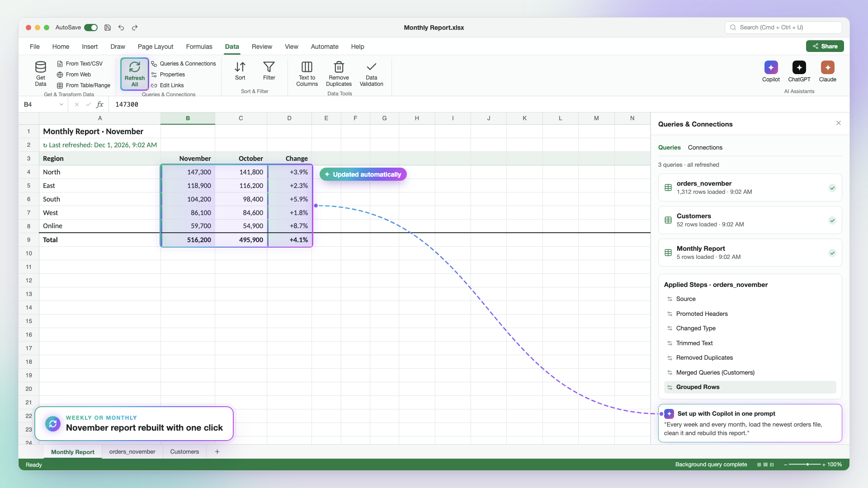Click the zoom slider in status bar
868x488 pixels.
pyautogui.click(x=805, y=465)
